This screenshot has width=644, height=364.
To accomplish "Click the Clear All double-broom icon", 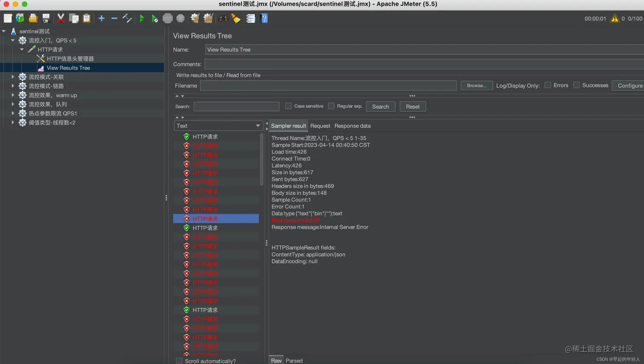I will (x=208, y=18).
